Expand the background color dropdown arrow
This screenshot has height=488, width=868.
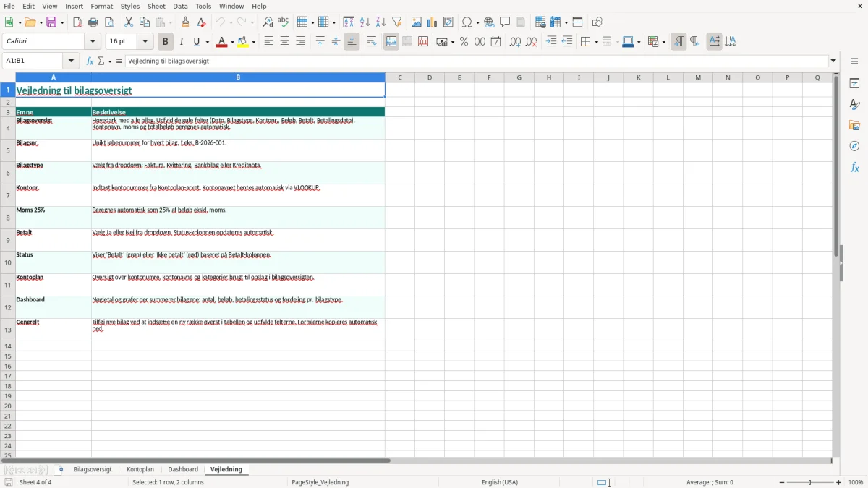pyautogui.click(x=254, y=42)
